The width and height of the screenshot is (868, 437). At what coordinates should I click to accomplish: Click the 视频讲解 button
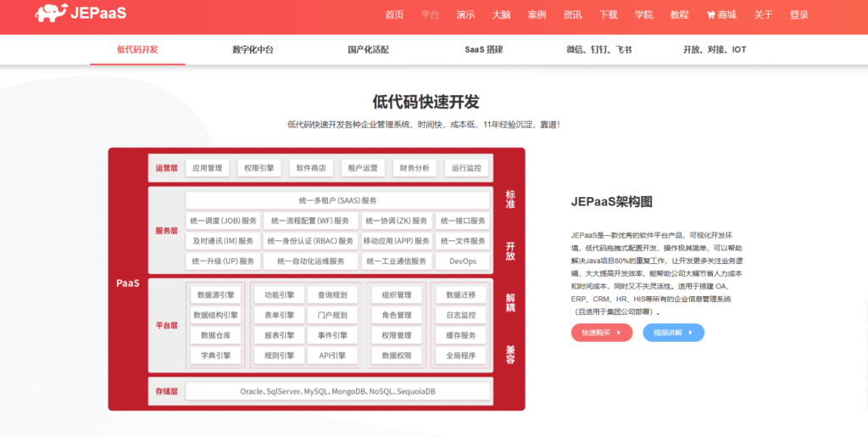click(x=674, y=333)
